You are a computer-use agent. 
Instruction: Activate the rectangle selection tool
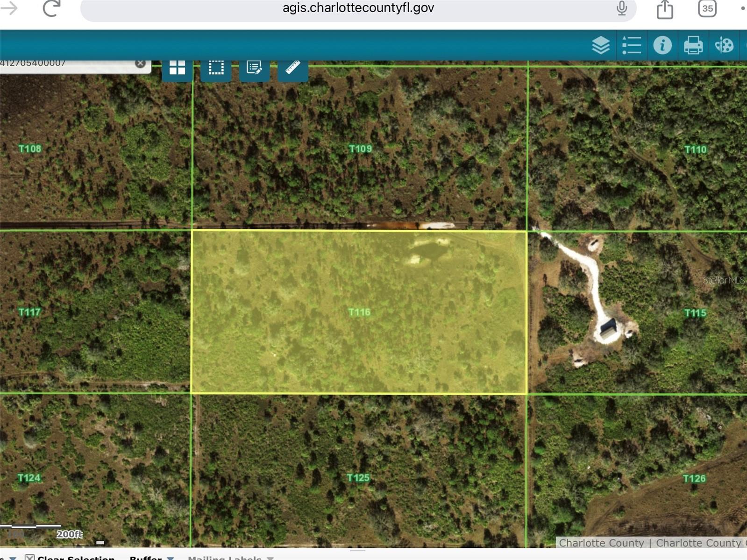(x=216, y=68)
